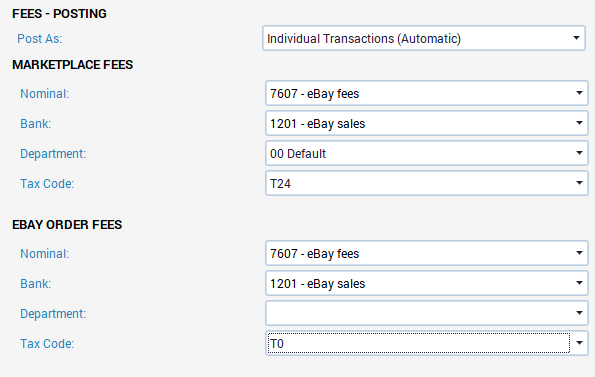The height and width of the screenshot is (377, 595).
Task: Open empty eBay Order Fees Department arrow
Action: click(x=579, y=313)
